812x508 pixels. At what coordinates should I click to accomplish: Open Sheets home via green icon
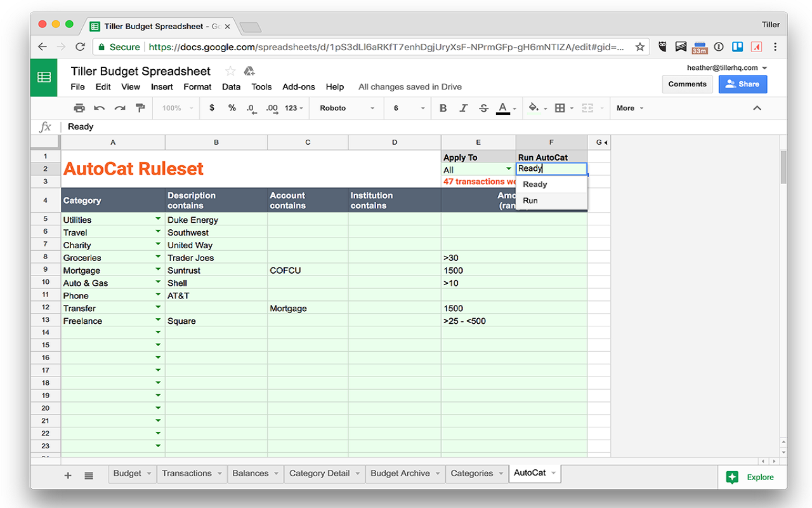point(44,77)
